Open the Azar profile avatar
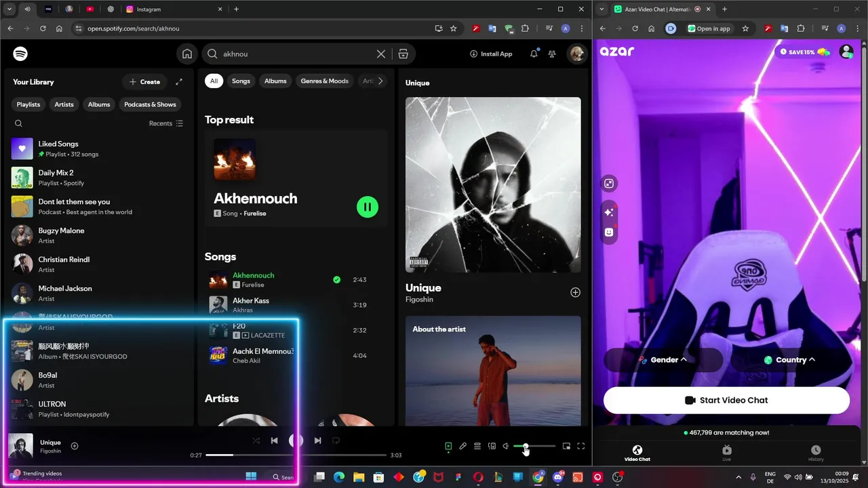 846,52
